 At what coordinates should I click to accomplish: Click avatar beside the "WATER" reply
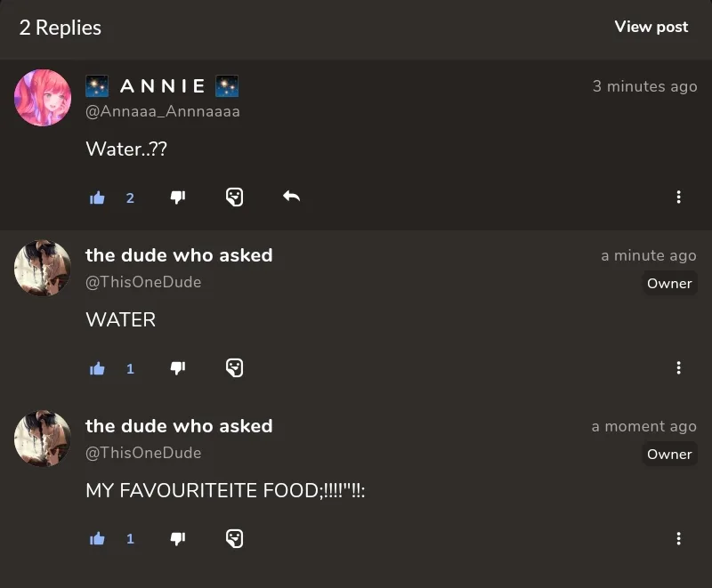tap(43, 268)
